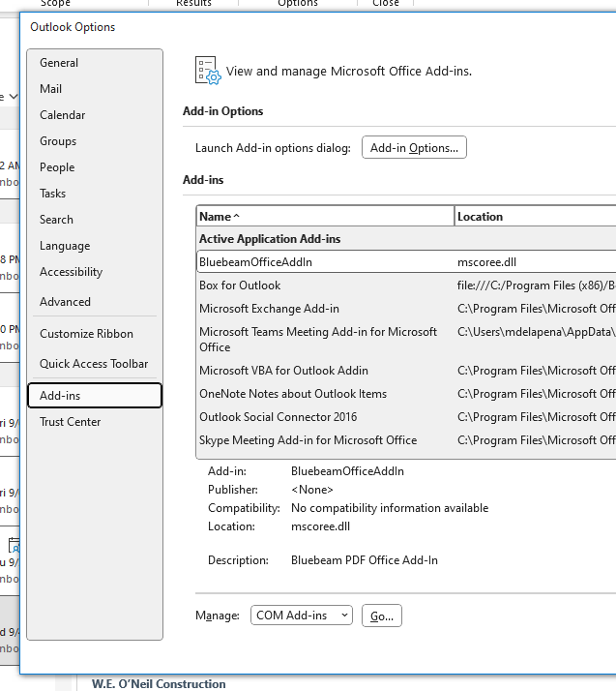Click the W.E. O'Neil Construction text behind dialog
This screenshot has height=691, width=616.
[x=159, y=683]
